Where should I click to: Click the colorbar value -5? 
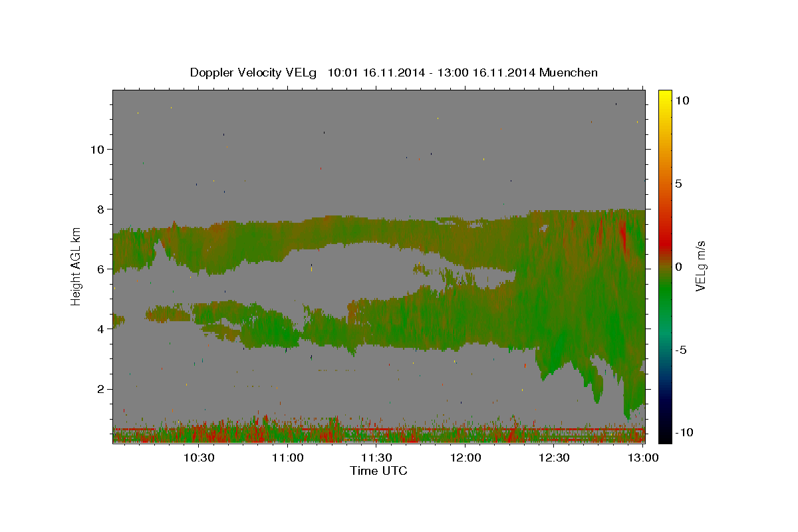point(682,349)
